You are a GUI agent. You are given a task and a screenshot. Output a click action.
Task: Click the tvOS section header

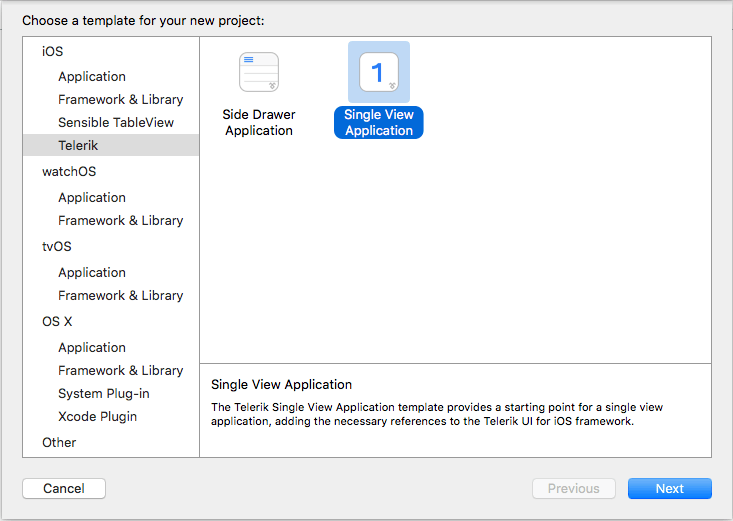pyautogui.click(x=57, y=246)
